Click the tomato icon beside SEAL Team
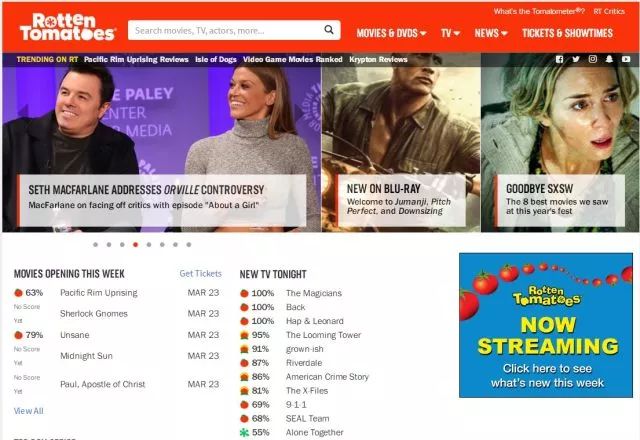Image resolution: width=640 pixels, height=440 pixels. click(x=244, y=418)
